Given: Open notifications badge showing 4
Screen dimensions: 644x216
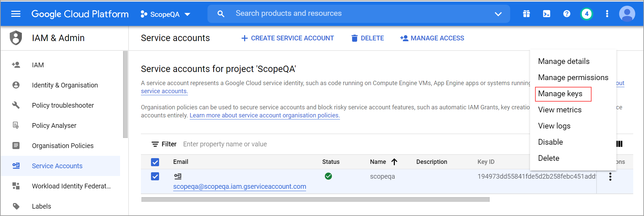Looking at the screenshot, I should coord(586,14).
